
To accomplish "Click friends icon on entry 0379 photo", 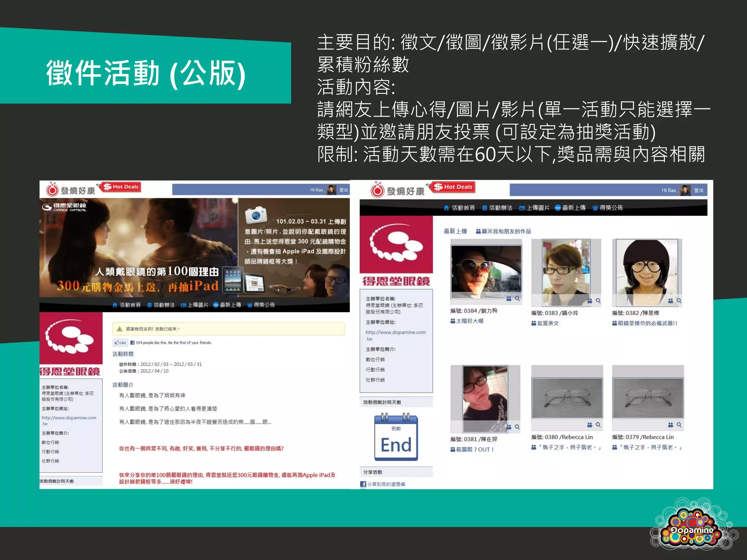I will [671, 425].
